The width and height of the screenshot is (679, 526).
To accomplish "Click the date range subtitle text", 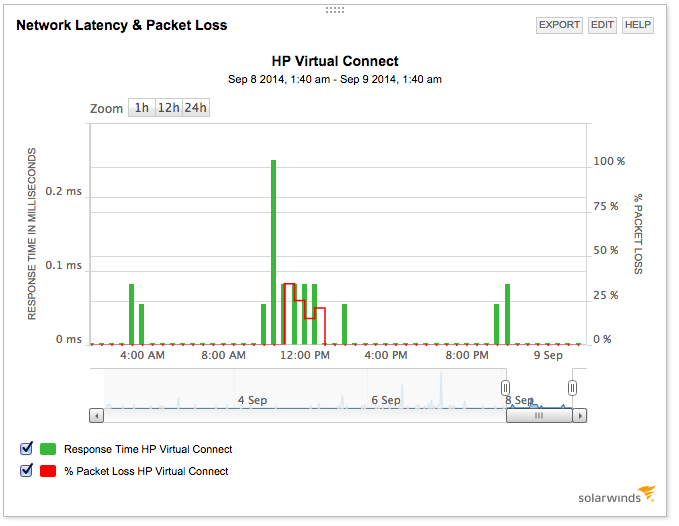I will [335, 80].
